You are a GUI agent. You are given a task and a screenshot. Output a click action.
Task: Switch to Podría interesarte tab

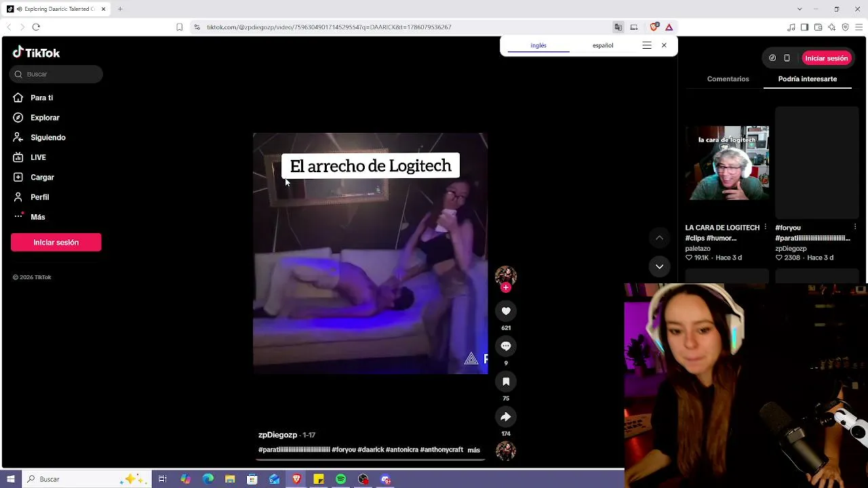(x=807, y=79)
